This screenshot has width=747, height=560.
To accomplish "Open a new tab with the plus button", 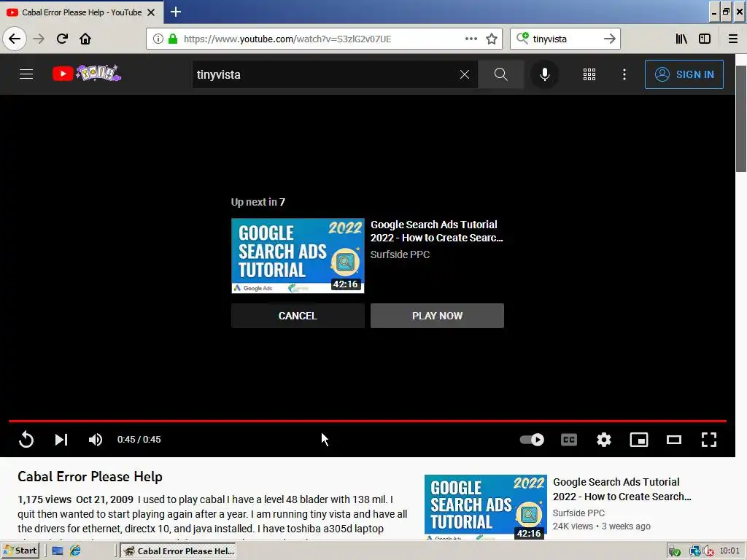I will coord(176,12).
